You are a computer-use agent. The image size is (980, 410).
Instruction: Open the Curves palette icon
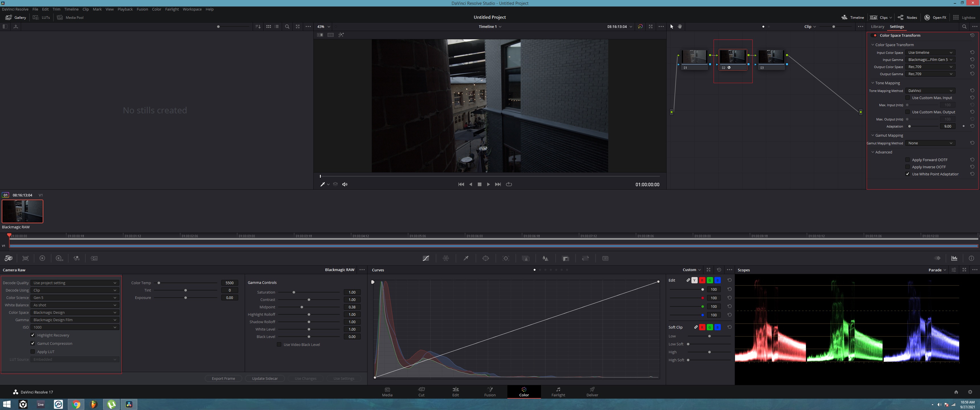click(426, 258)
